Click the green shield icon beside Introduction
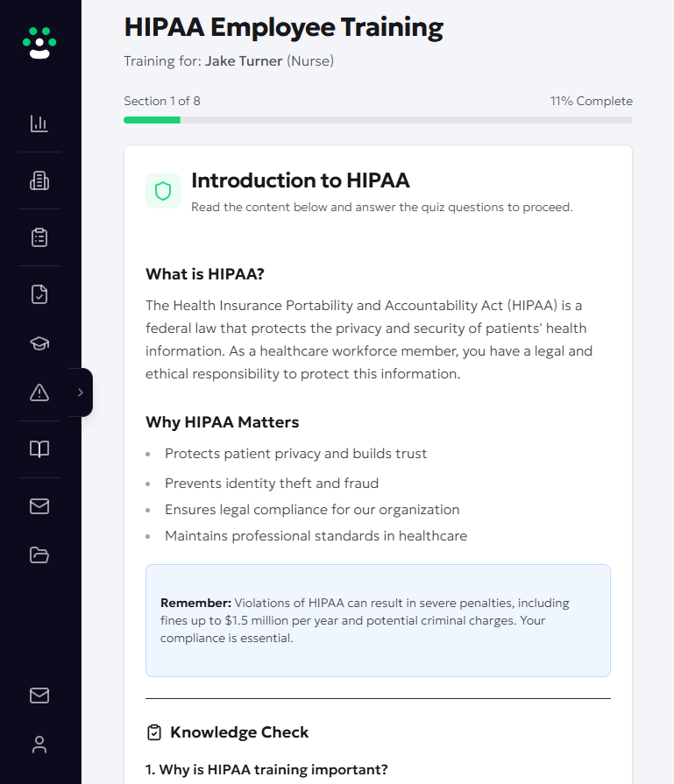 pyautogui.click(x=163, y=191)
